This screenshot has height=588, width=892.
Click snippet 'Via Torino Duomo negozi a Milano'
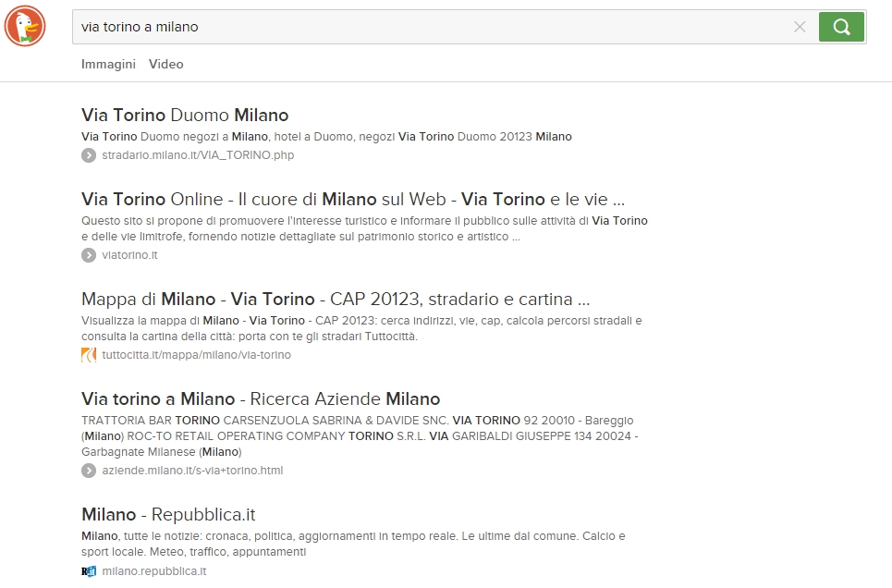pos(326,137)
